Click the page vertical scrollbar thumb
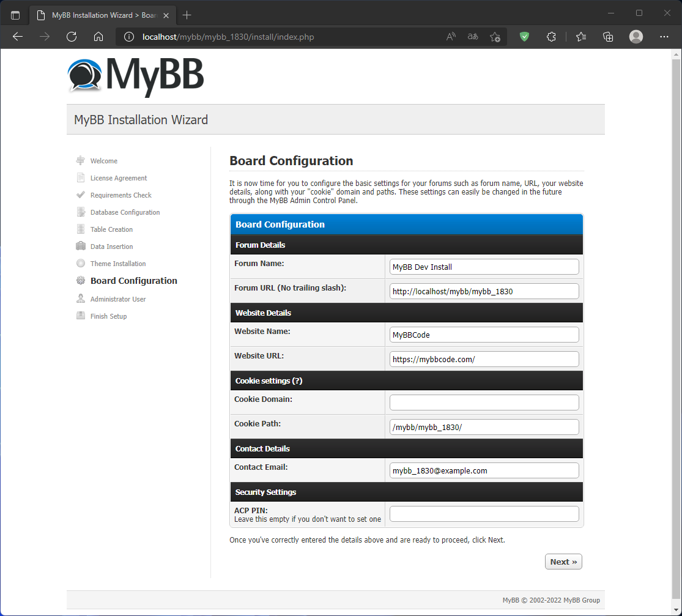The image size is (682, 616). (676, 329)
